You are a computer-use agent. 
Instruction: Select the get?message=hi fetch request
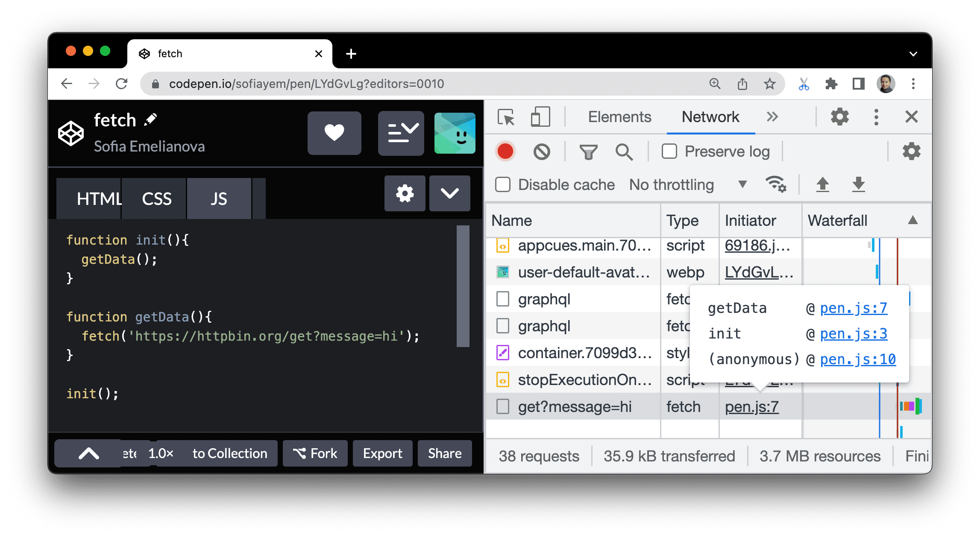pyautogui.click(x=565, y=406)
